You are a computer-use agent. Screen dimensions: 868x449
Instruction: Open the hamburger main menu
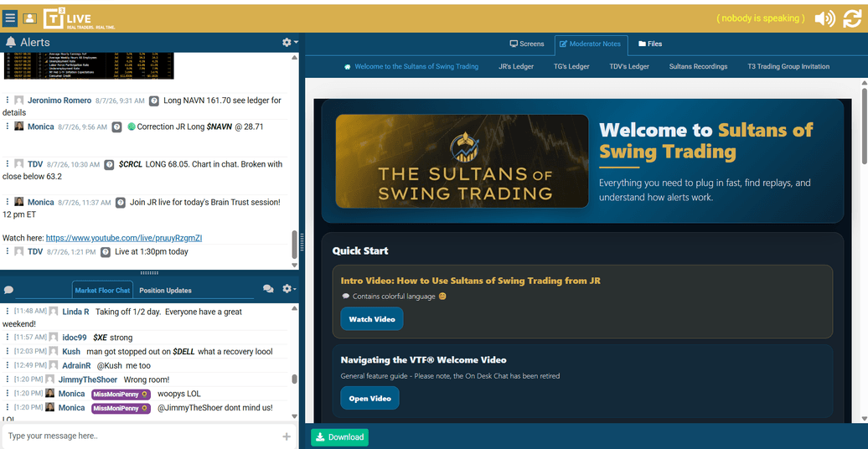(x=10, y=18)
